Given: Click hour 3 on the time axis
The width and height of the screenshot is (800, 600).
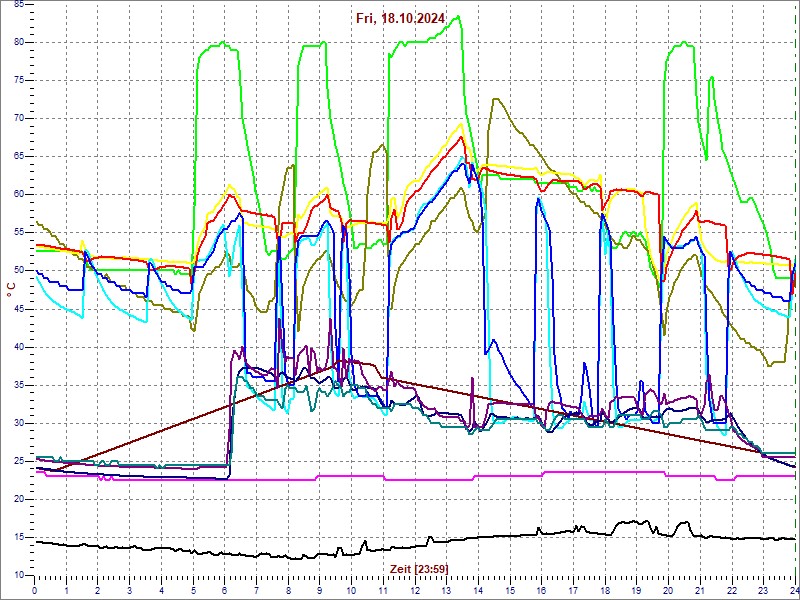Looking at the screenshot, I should point(130,590).
